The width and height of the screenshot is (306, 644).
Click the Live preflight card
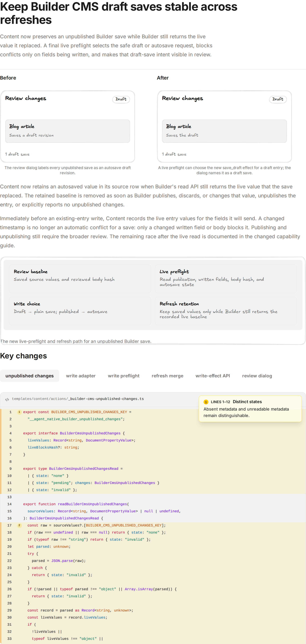point(226,279)
